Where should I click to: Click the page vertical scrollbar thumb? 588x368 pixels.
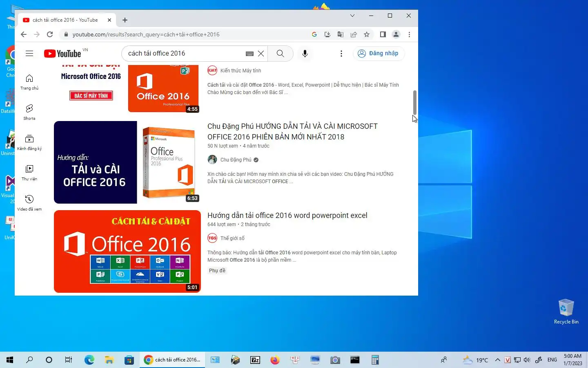tap(415, 102)
